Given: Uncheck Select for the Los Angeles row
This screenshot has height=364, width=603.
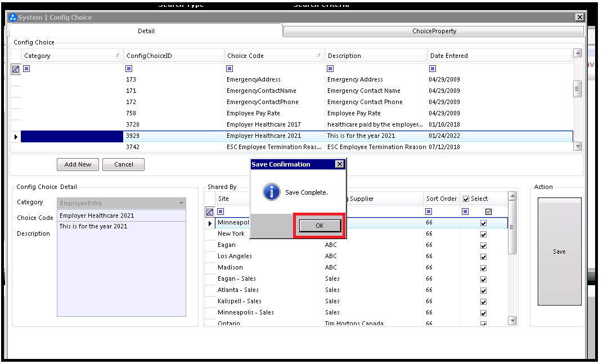Looking at the screenshot, I should [483, 257].
